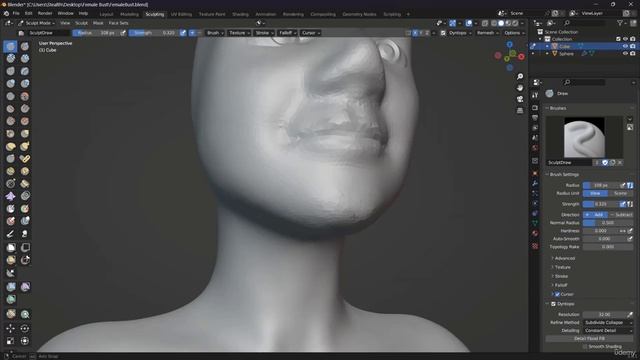Select solid viewport shading mode
This screenshot has height=360, width=640.
[x=501, y=23]
